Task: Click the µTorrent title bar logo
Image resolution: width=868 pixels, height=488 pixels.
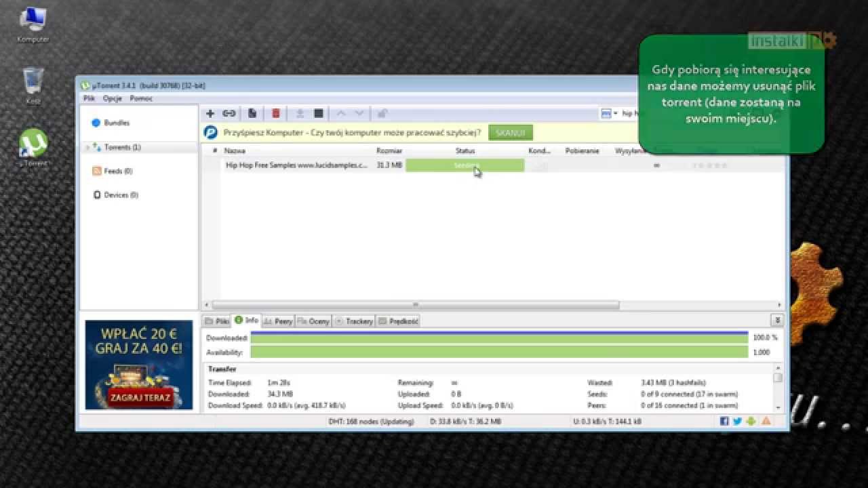Action: (x=85, y=85)
